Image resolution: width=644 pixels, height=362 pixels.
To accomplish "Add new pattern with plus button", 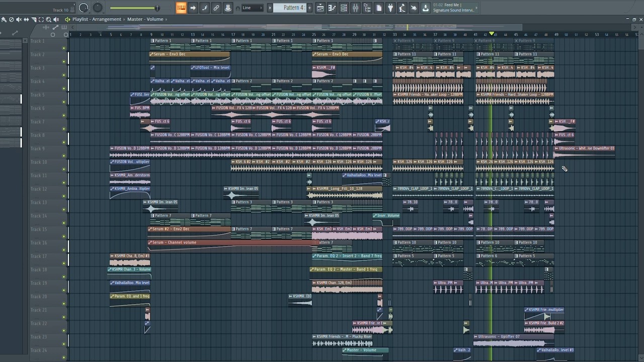I will coord(309,8).
